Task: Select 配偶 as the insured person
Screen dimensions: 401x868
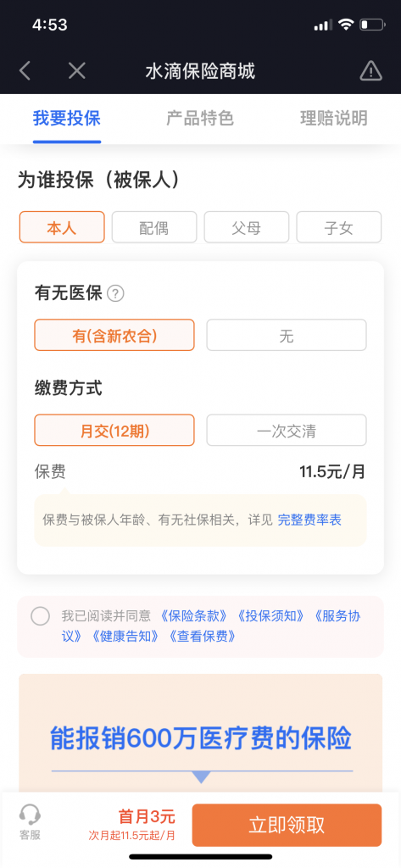Action: point(154,227)
